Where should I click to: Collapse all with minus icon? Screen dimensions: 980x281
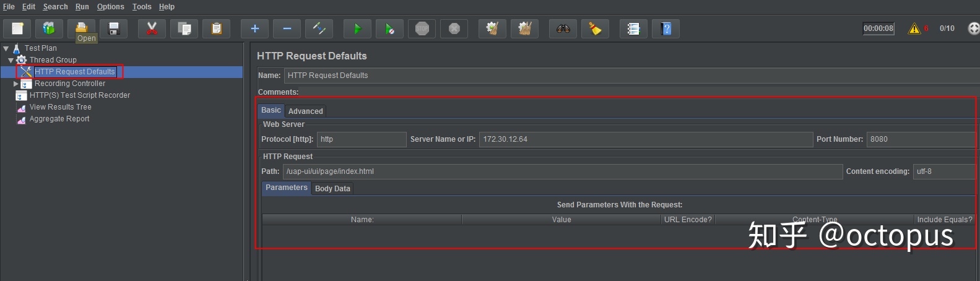287,28
